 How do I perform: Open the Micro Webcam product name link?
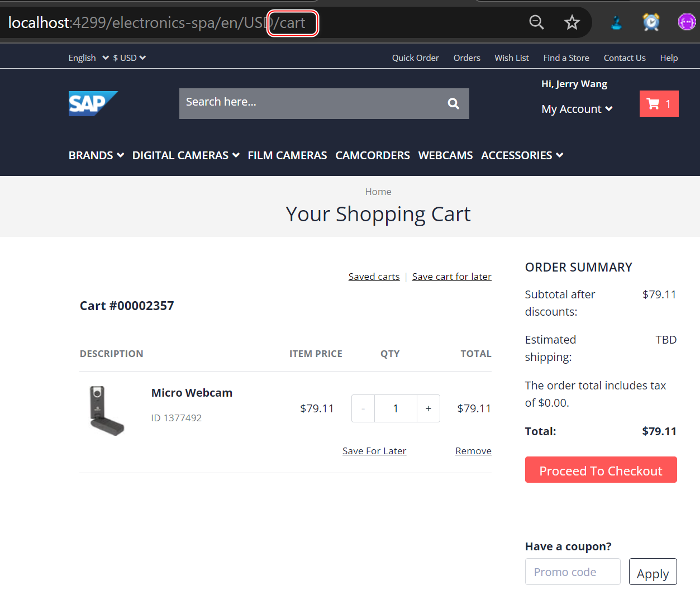(x=192, y=393)
